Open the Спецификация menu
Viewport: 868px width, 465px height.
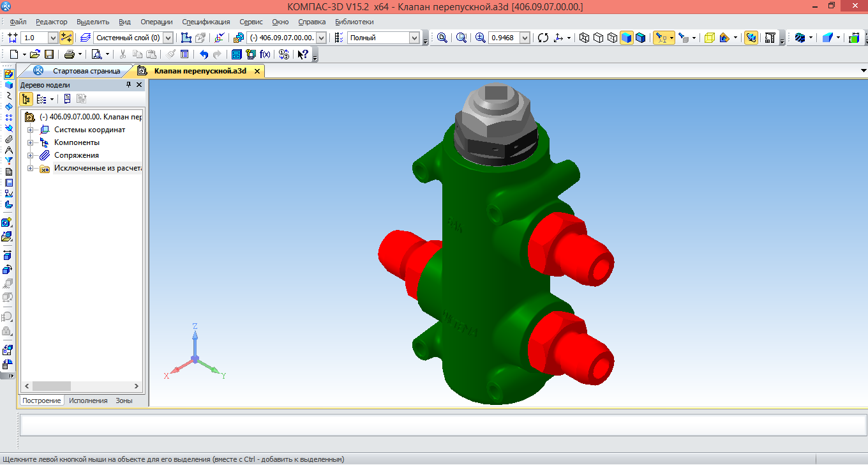click(206, 22)
